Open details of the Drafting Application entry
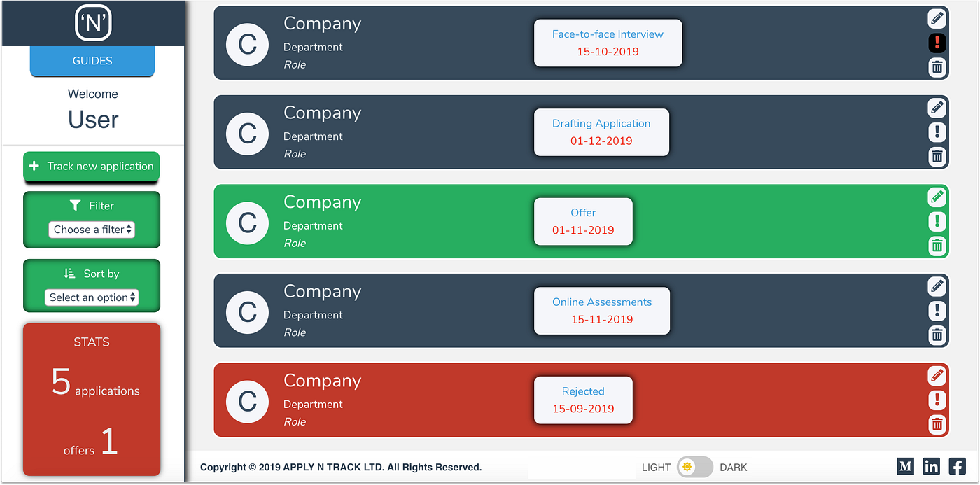980x485 pixels. click(x=937, y=132)
